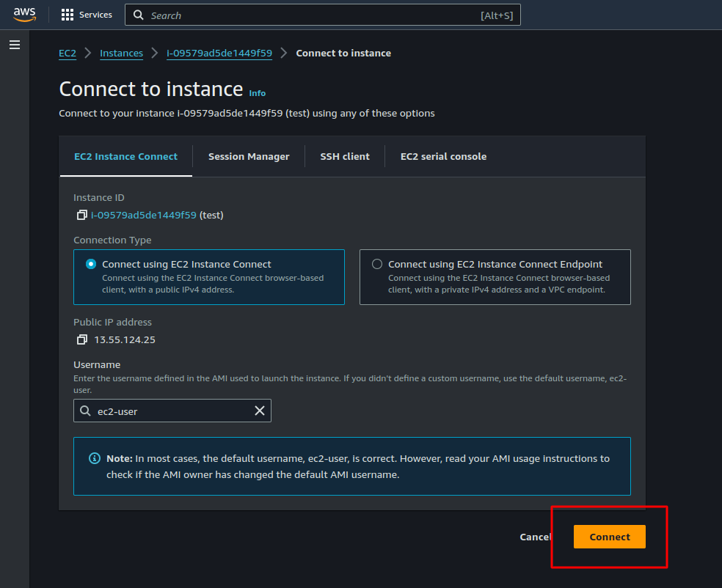Switch to the SSH client tab
Image resolution: width=722 pixels, height=588 pixels.
[x=345, y=156]
